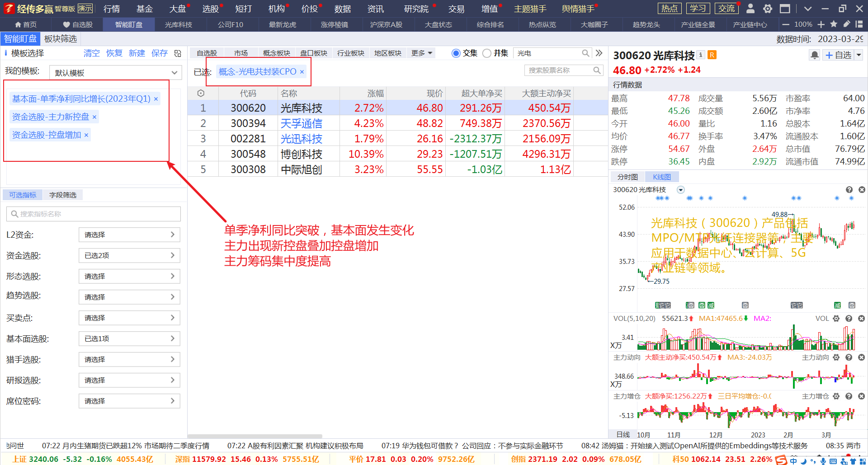The height and width of the screenshot is (465, 868).
Task: Remove the 概念-光电共封装CPO selected tag
Action: [302, 72]
